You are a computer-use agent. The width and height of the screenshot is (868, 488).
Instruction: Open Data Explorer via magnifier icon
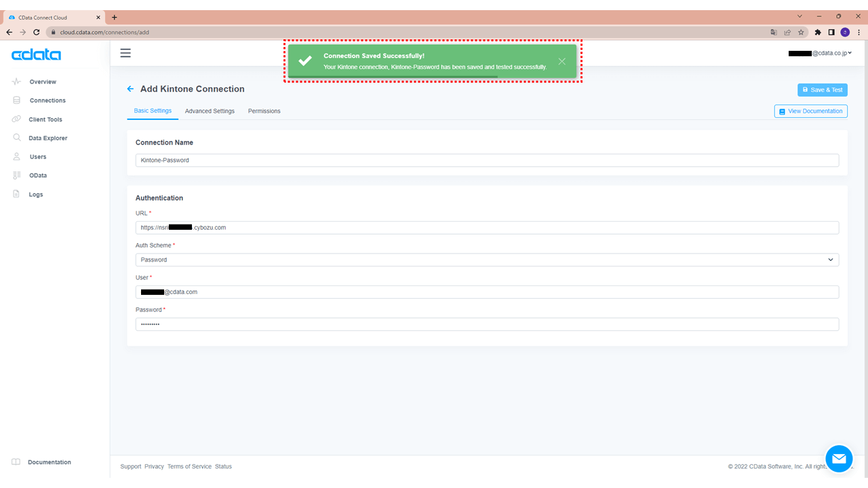pos(16,138)
